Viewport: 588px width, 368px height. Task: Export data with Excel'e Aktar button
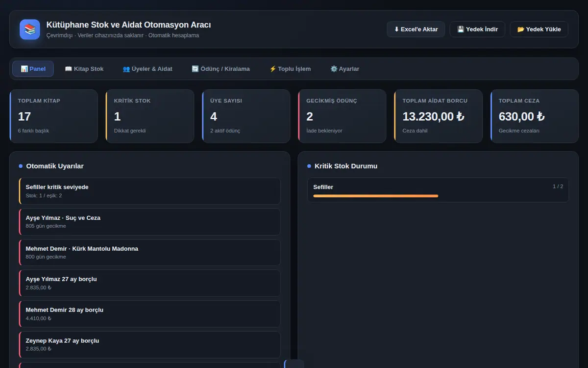[x=416, y=29]
